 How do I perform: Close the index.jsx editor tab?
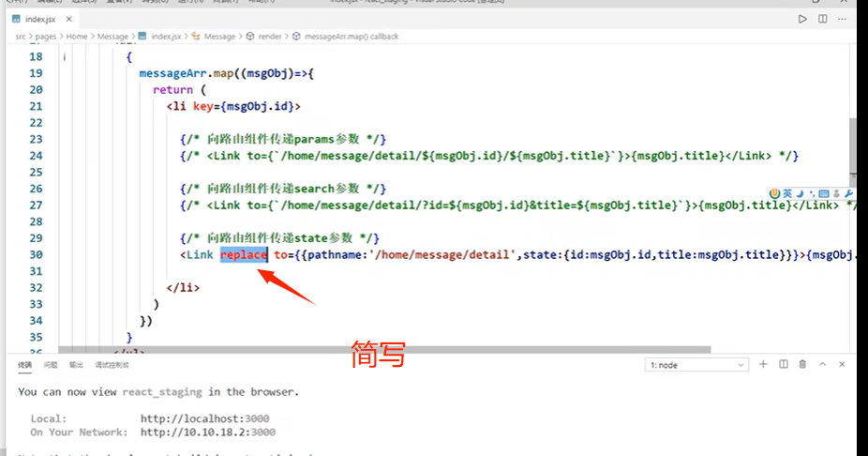[68, 19]
